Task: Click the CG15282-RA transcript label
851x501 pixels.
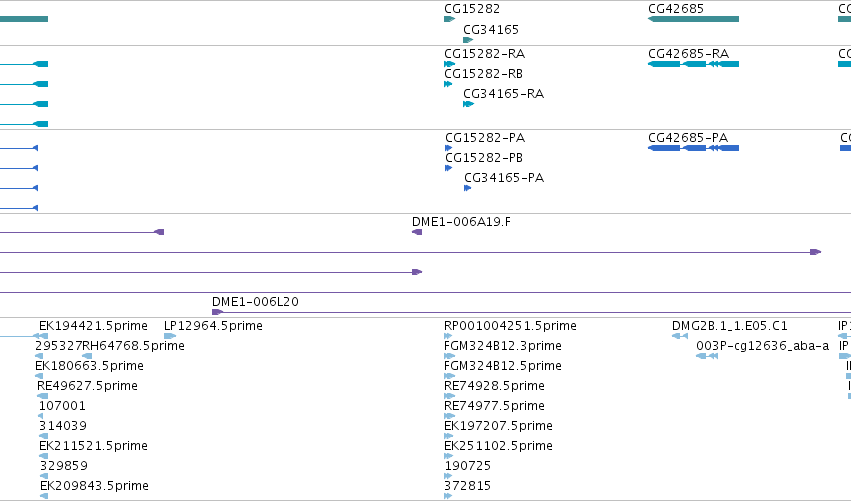Action: [x=484, y=54]
